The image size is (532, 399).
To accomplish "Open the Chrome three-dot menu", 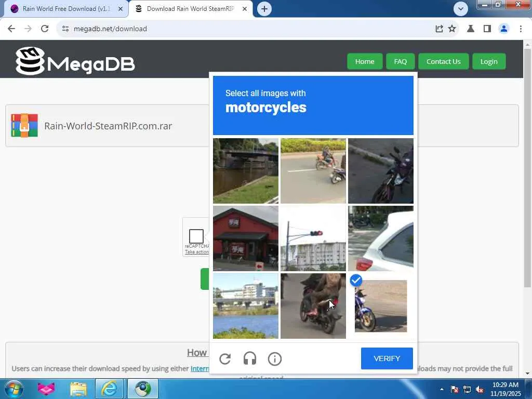I will click(x=521, y=29).
